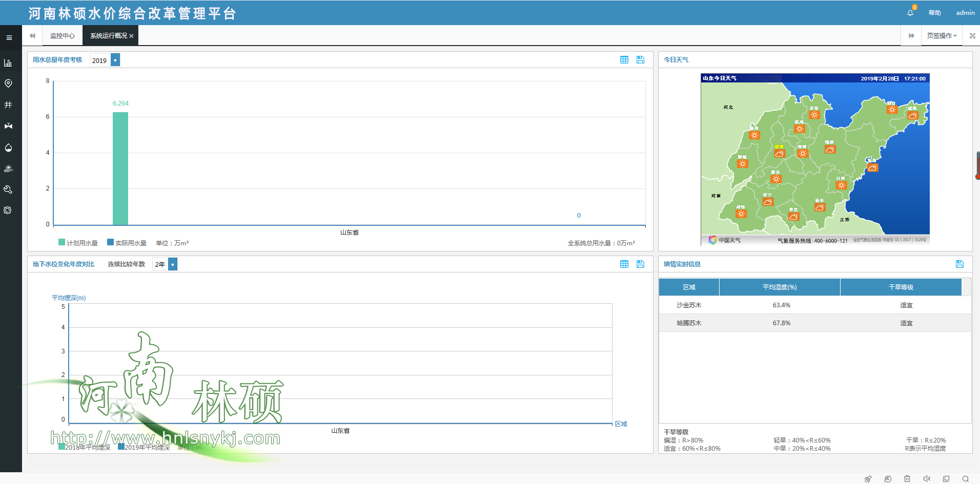Click the map location pin sidebar icon
The height and width of the screenshot is (484, 980).
click(8, 83)
